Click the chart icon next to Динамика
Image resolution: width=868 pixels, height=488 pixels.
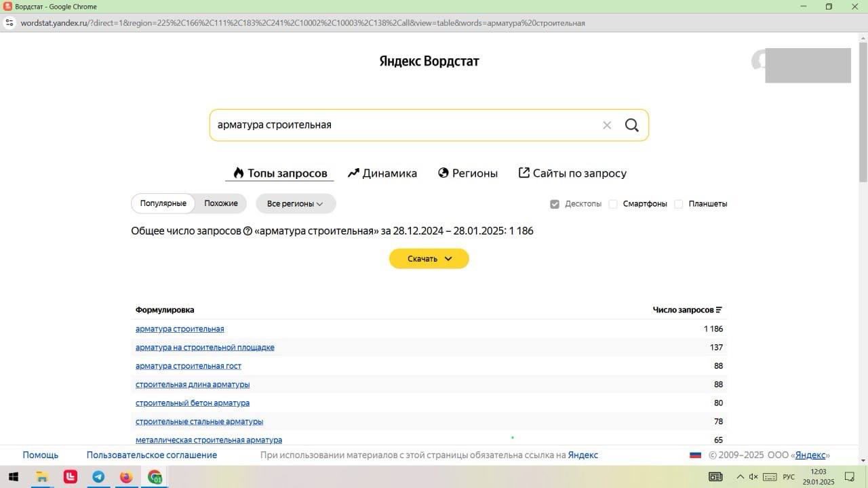click(353, 173)
